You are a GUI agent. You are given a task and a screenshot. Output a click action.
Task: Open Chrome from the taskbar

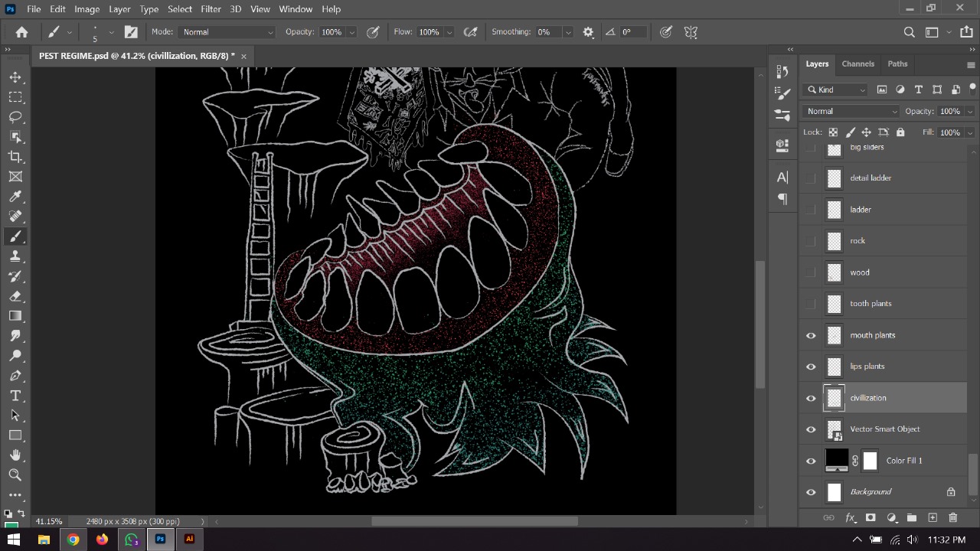(73, 540)
